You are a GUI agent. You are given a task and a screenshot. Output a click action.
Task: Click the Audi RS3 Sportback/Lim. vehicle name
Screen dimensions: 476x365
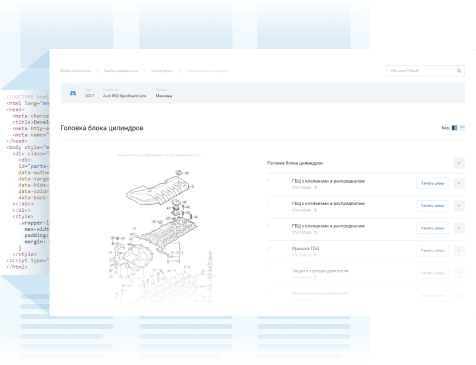coord(124,96)
